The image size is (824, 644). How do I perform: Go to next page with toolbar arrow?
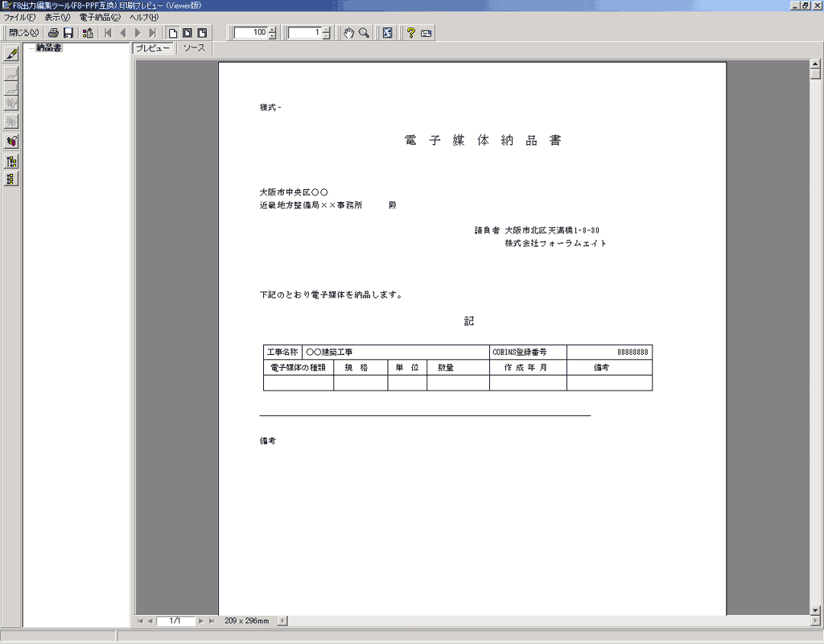[x=138, y=32]
